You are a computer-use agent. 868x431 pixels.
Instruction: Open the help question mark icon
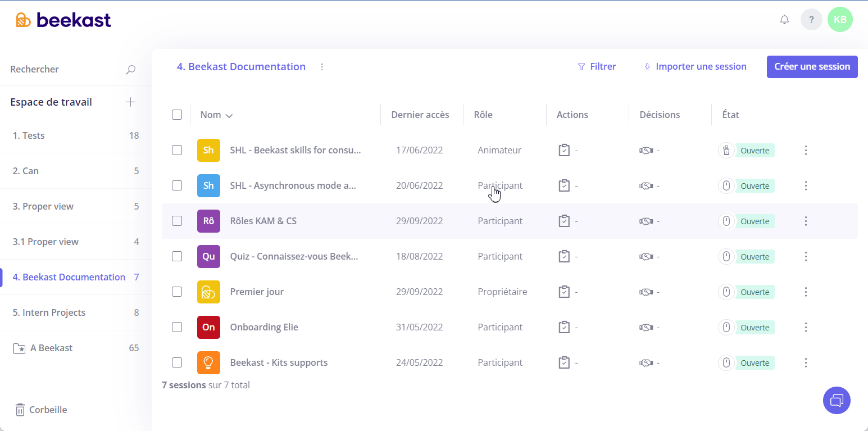tap(811, 20)
